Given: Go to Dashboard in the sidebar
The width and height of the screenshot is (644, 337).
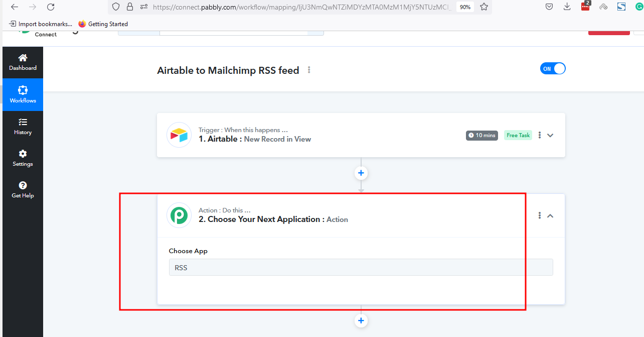Looking at the screenshot, I should coord(23,62).
